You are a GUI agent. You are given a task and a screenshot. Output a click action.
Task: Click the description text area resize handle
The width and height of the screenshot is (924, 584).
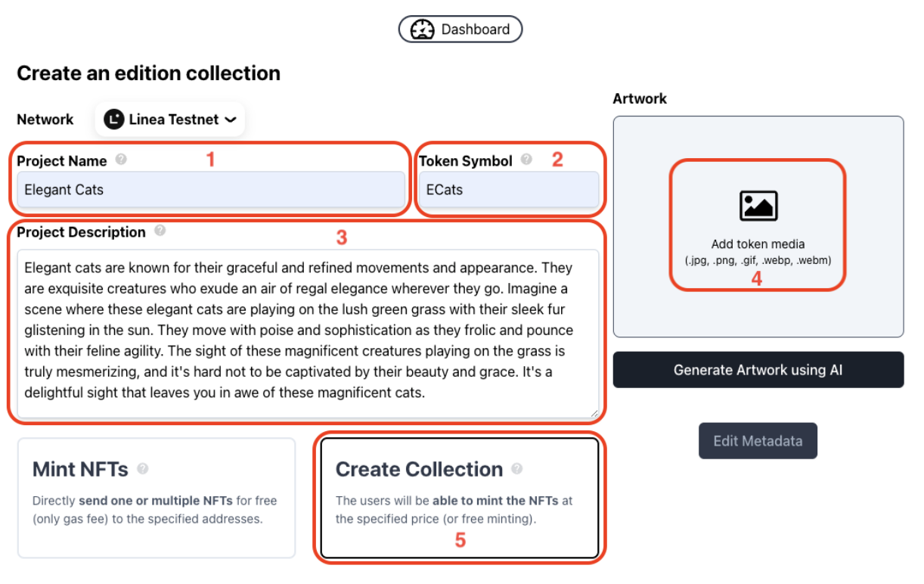(x=594, y=413)
